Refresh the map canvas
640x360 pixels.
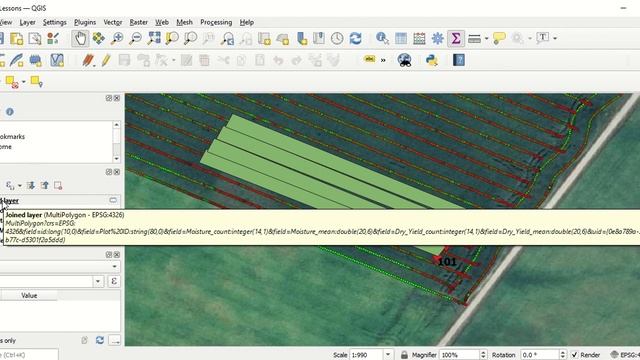pyautogui.click(x=356, y=38)
